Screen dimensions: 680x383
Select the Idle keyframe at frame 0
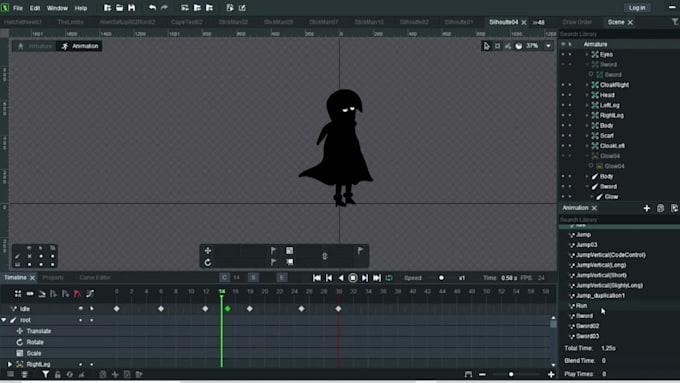[x=116, y=308]
